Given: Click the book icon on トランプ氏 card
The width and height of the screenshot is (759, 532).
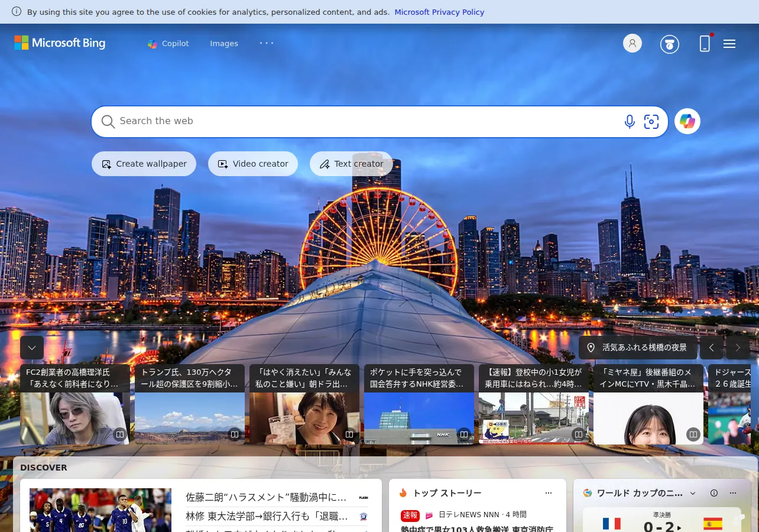Looking at the screenshot, I should point(235,434).
